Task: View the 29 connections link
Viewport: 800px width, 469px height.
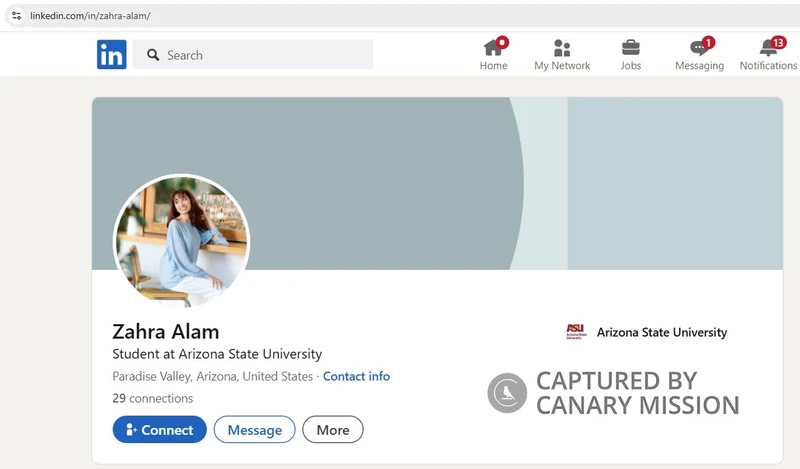Action: pyautogui.click(x=153, y=398)
